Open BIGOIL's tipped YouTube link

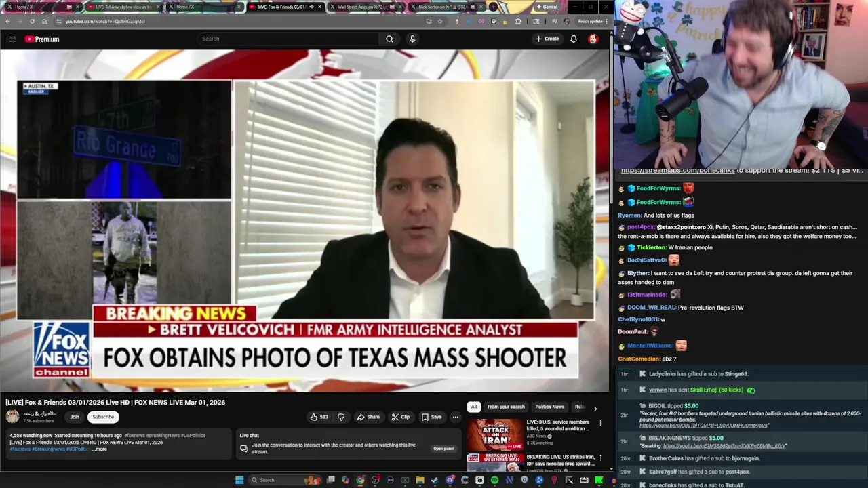coord(703,426)
